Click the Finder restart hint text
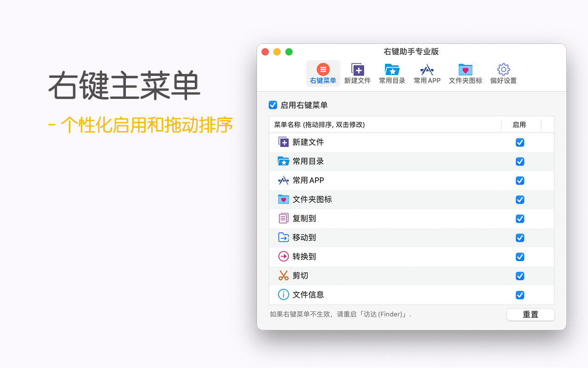Screen dimensions: 588x368 pyautogui.click(x=340, y=315)
